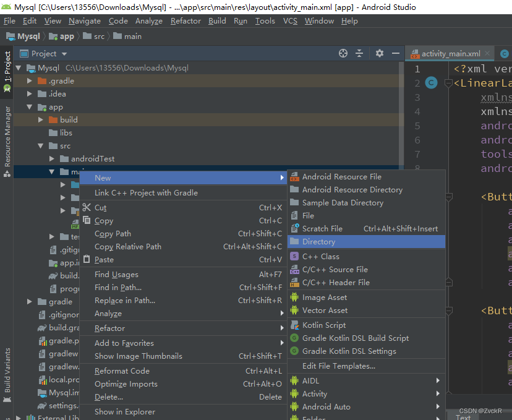Select Find in Path...
Screen dimensions: 512x420
click(183, 288)
